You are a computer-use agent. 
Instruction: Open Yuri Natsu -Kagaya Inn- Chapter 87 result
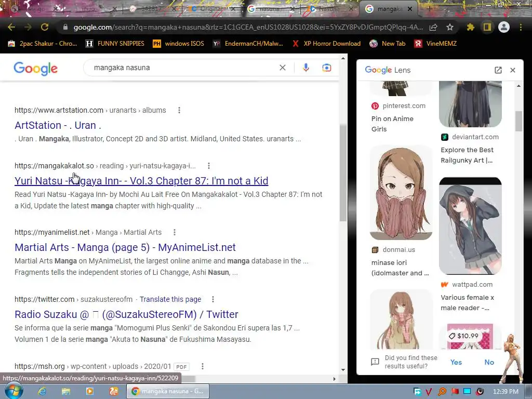click(141, 181)
